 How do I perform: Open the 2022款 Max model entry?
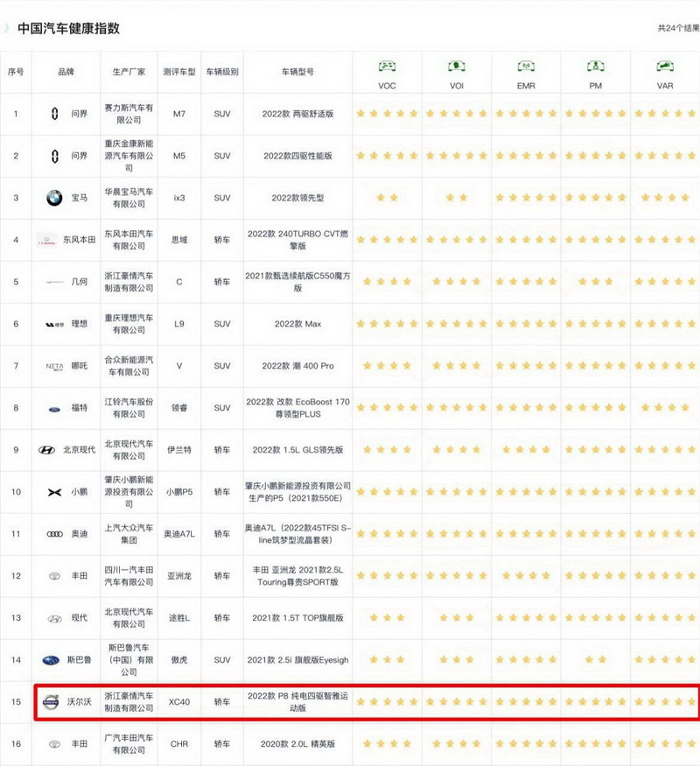[x=297, y=324]
